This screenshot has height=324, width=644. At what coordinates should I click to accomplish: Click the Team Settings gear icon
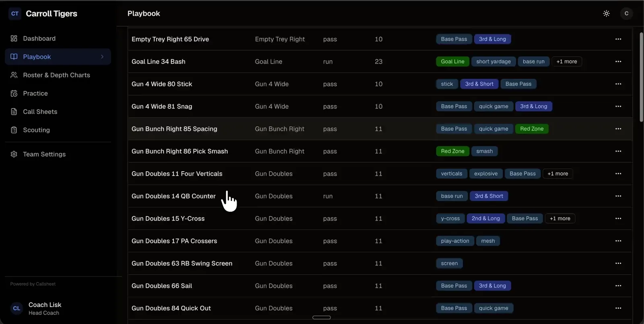pos(14,154)
